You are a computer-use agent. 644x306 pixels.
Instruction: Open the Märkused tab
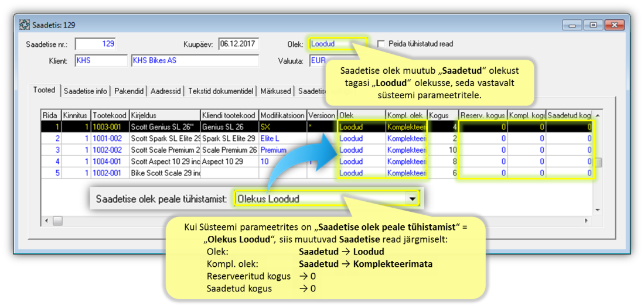pyautogui.click(x=275, y=91)
